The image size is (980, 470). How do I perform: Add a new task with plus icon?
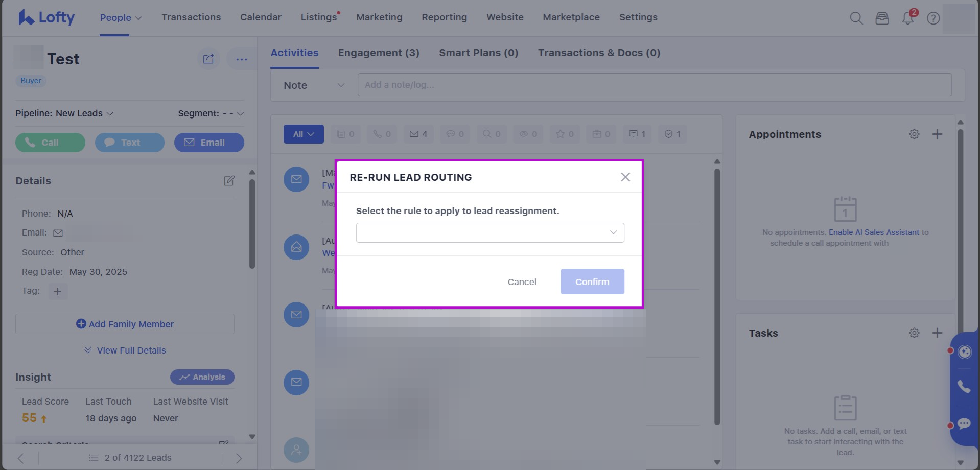[937, 333]
